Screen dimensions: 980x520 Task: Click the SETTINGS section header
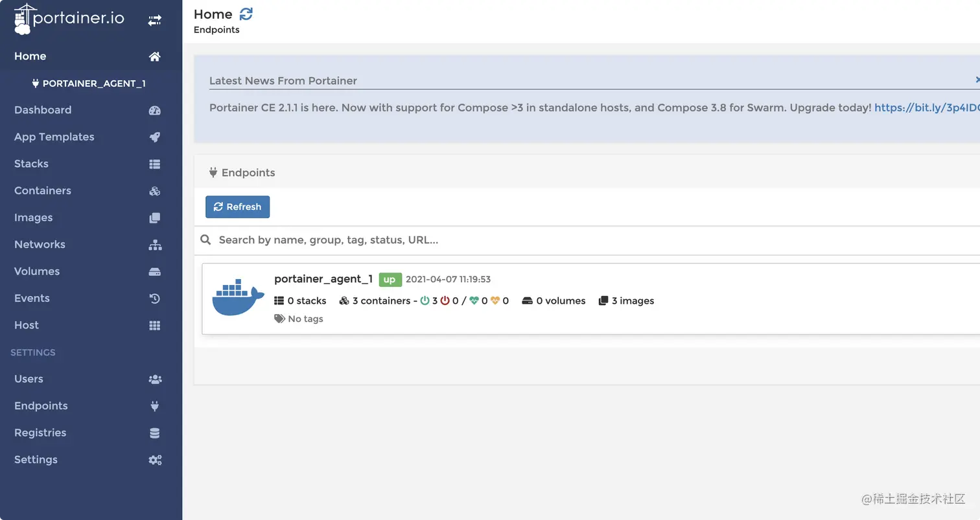pos(33,352)
